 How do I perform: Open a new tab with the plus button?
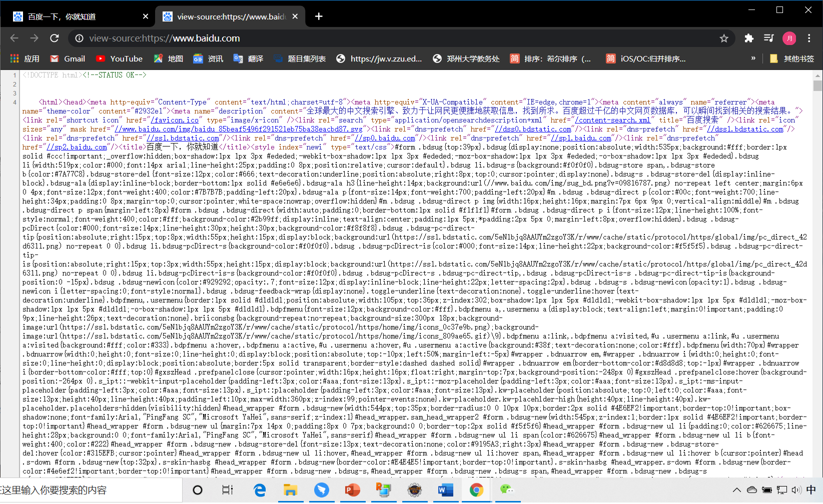pyautogui.click(x=319, y=16)
